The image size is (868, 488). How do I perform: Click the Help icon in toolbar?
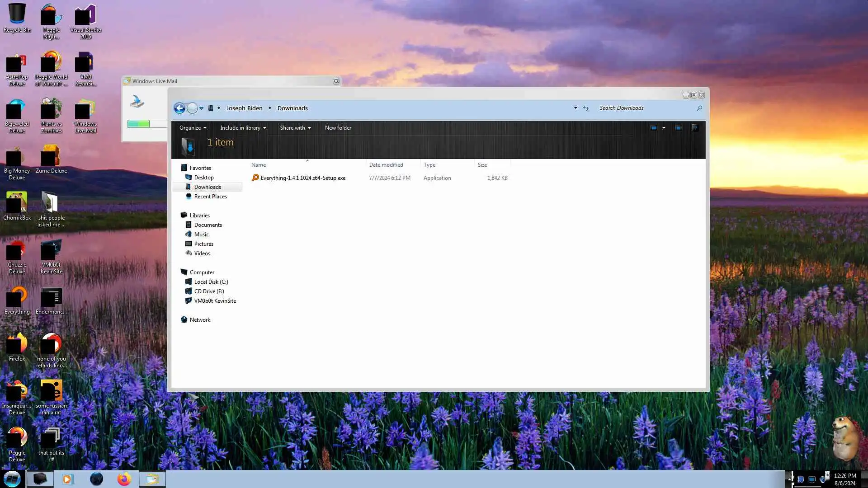pyautogui.click(x=695, y=128)
